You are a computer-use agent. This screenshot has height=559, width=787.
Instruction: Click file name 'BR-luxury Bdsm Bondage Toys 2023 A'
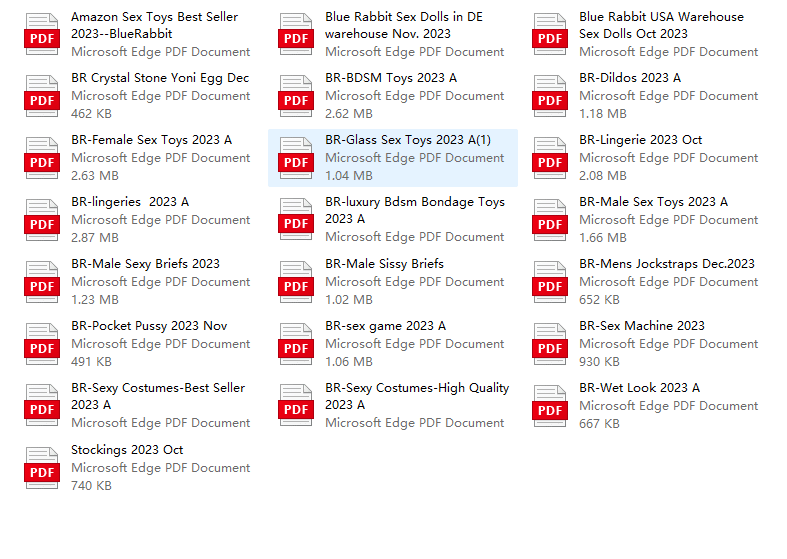click(x=415, y=210)
